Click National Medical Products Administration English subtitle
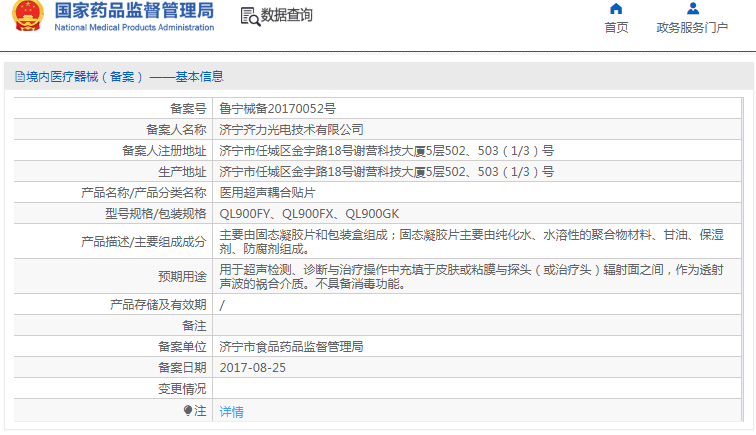Viewport: 756px width, 435px height. (134, 27)
